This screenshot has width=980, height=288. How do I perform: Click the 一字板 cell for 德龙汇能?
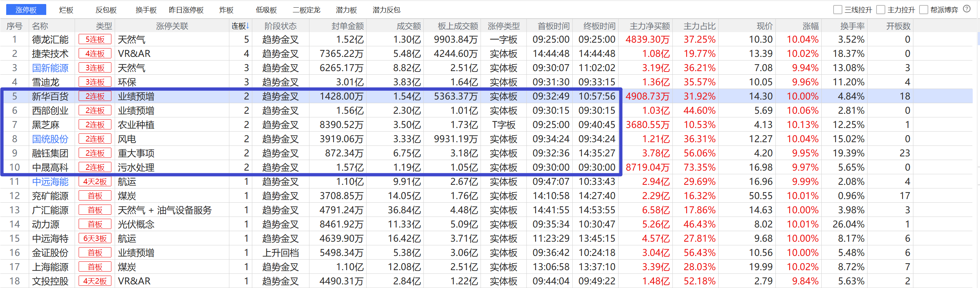tap(504, 40)
